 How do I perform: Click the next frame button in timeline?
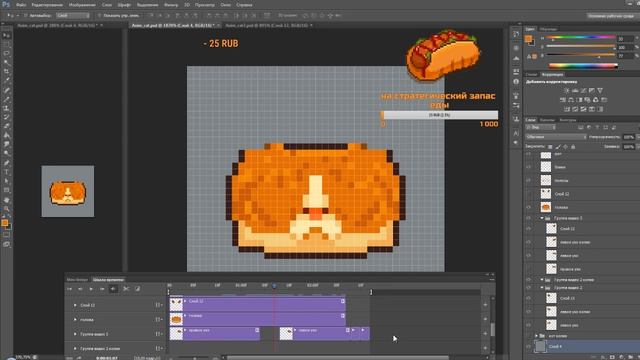coord(102,289)
